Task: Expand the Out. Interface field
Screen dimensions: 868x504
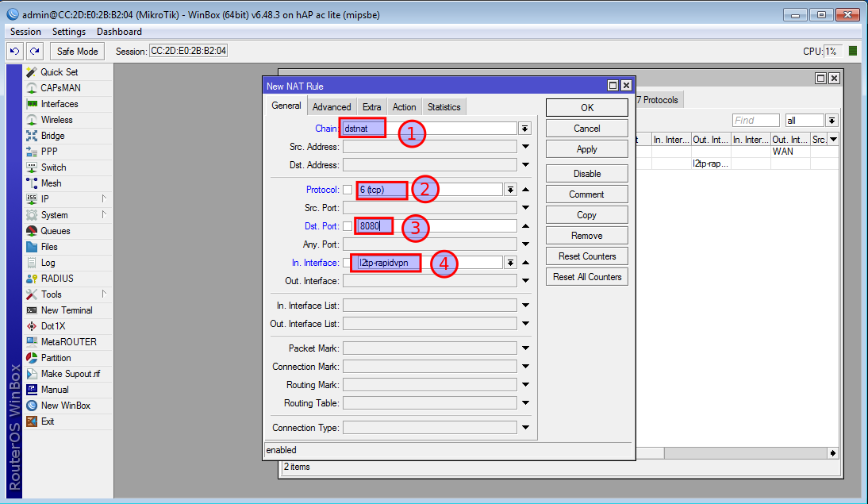Action: (525, 281)
